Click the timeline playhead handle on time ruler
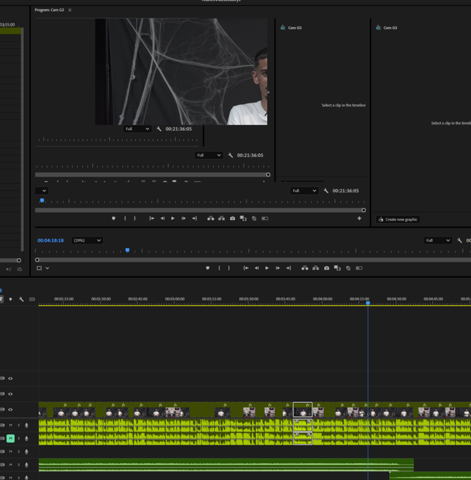 click(368, 303)
